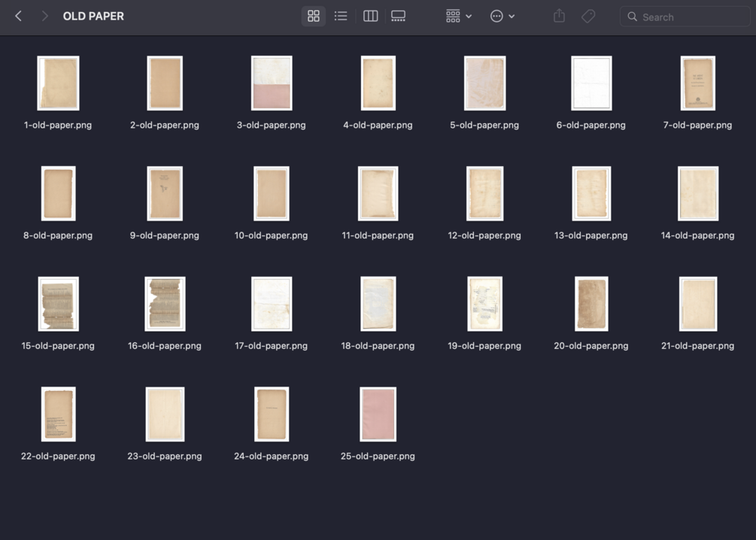756x540 pixels.
Task: Click the file name 19-old-paper.png
Action: tap(484, 346)
